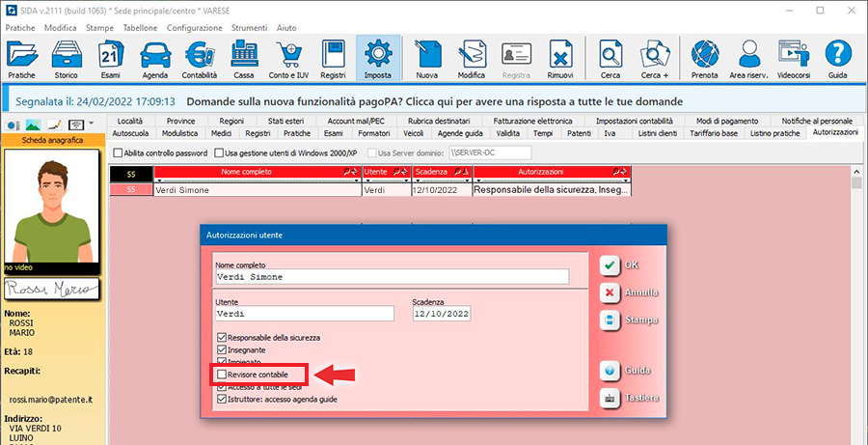
Task: Check Abilita controllo password
Action: point(118,153)
